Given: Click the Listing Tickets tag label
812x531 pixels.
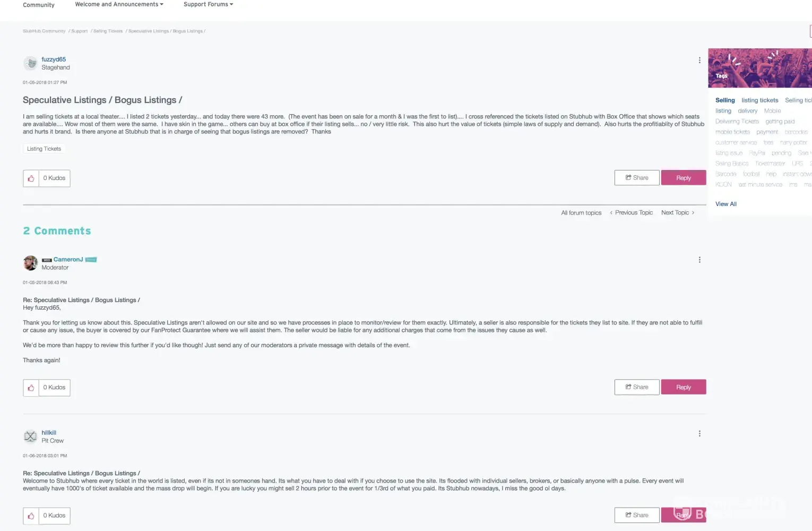Looking at the screenshot, I should (44, 149).
